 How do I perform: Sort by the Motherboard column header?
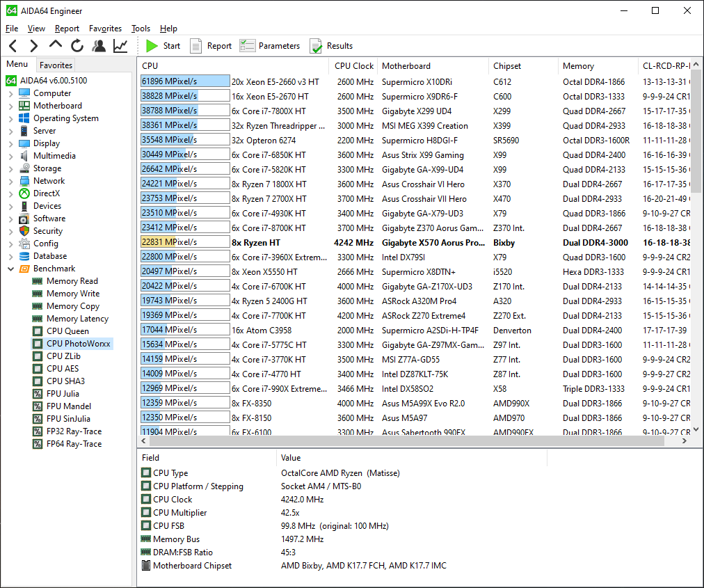(x=433, y=66)
